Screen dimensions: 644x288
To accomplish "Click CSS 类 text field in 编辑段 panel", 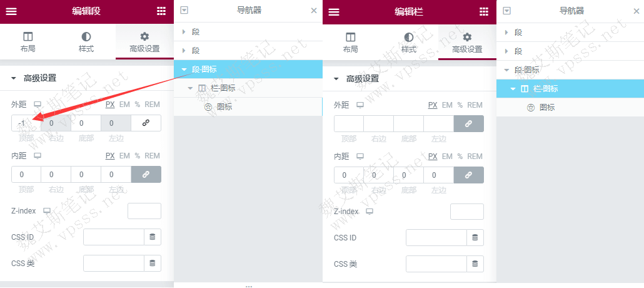I will pyautogui.click(x=114, y=264).
